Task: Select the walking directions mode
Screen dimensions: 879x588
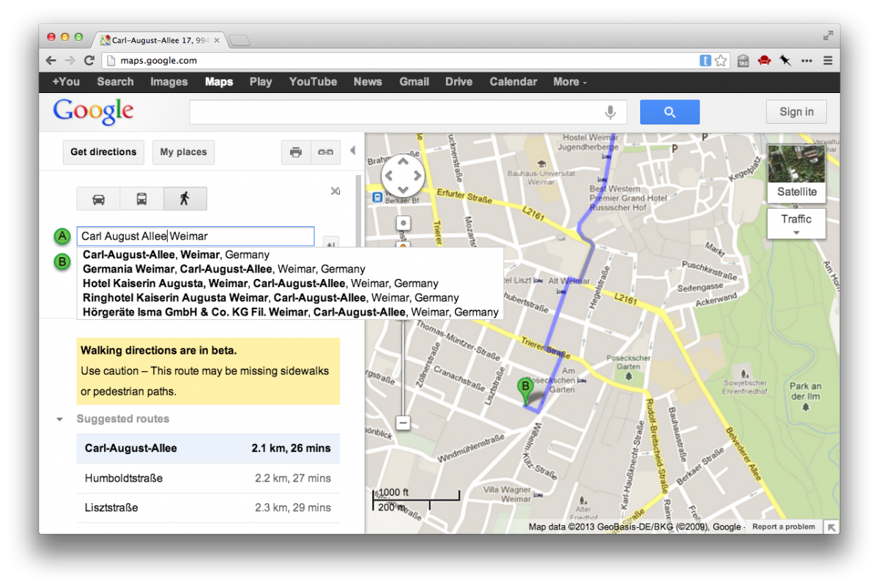Action: tap(185, 198)
